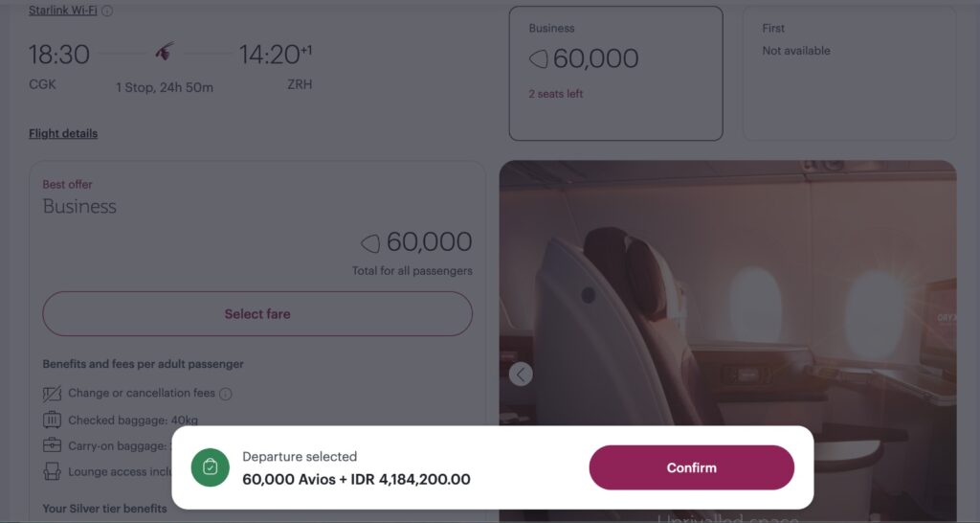Click the 2 seats left text
980x523 pixels.
[x=556, y=94]
